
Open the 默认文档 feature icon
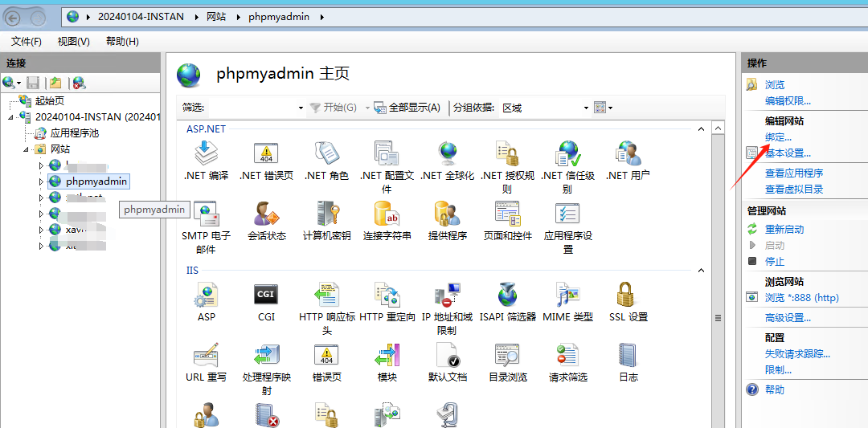[448, 355]
